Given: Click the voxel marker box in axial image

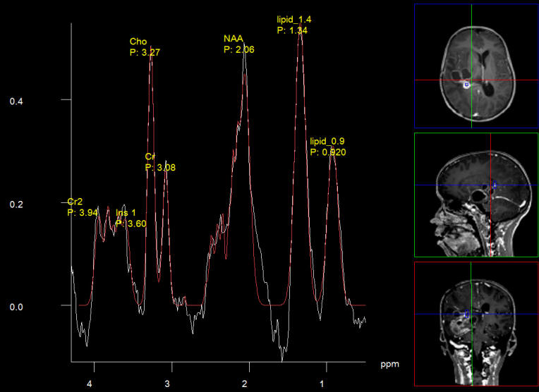Looking at the screenshot, I should [x=466, y=85].
